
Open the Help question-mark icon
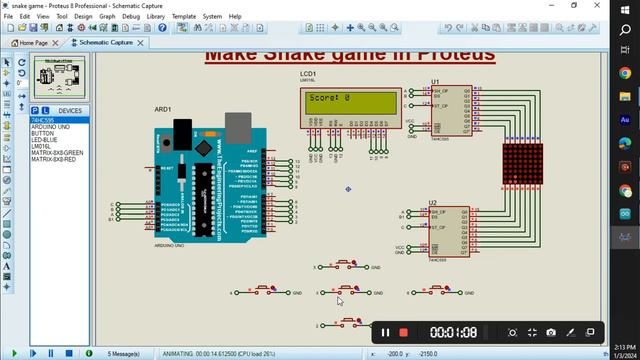[162, 28]
